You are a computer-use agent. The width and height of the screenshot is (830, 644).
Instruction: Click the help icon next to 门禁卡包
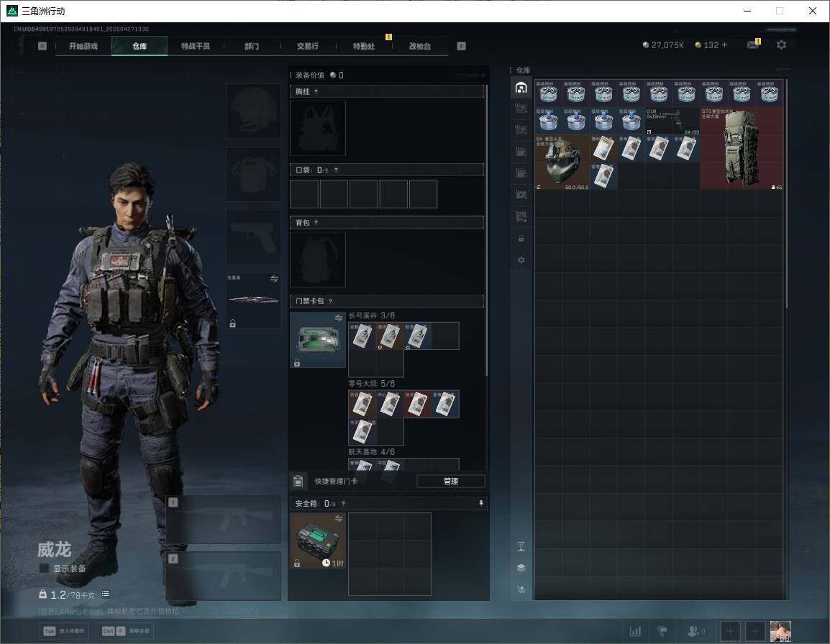coord(330,301)
